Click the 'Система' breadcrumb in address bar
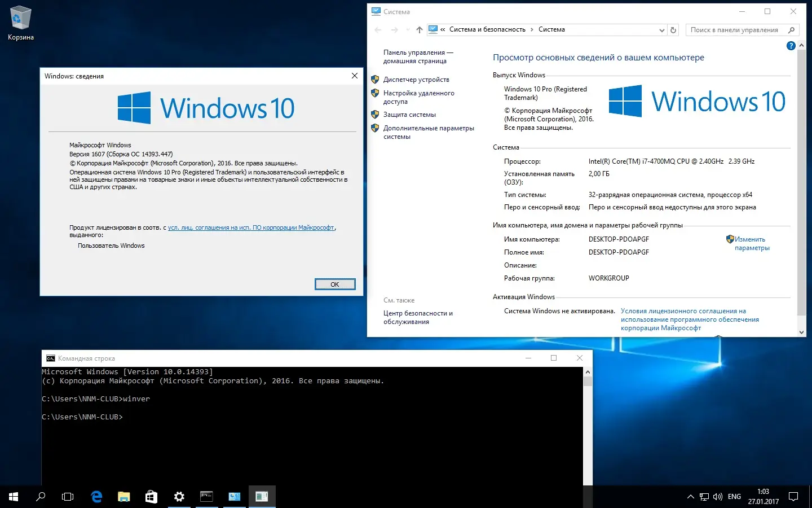Image resolution: width=812 pixels, height=508 pixels. 551,29
